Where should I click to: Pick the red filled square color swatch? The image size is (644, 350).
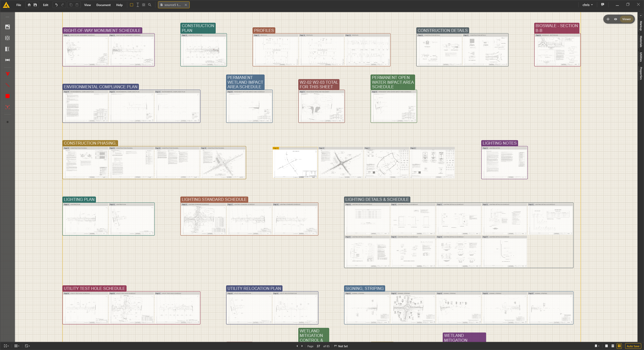coord(8,96)
